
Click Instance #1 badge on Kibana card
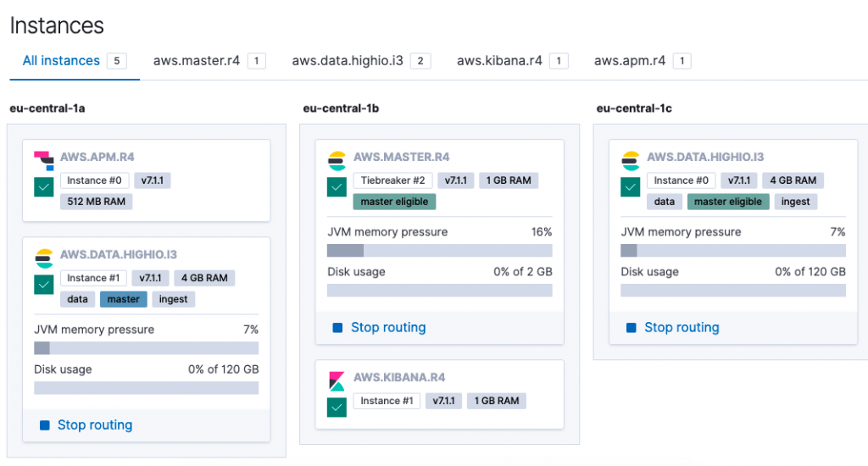387,401
